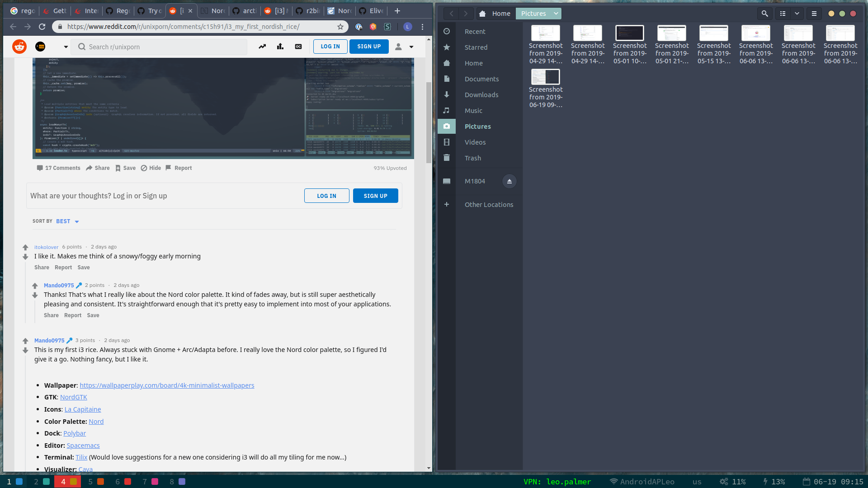Image resolution: width=868 pixels, height=488 pixels.
Task: Select the Music note icon in the sidebar
Action: click(x=447, y=110)
